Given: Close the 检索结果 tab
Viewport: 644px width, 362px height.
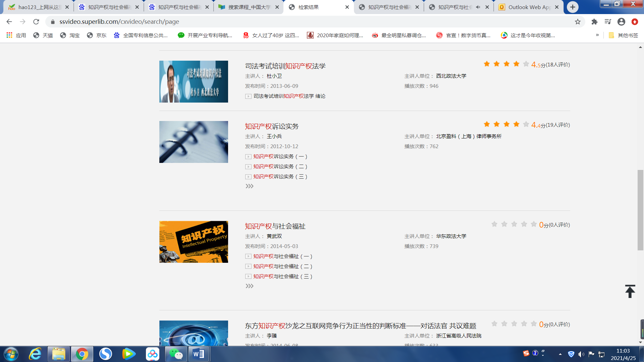Looking at the screenshot, I should click(x=347, y=7).
